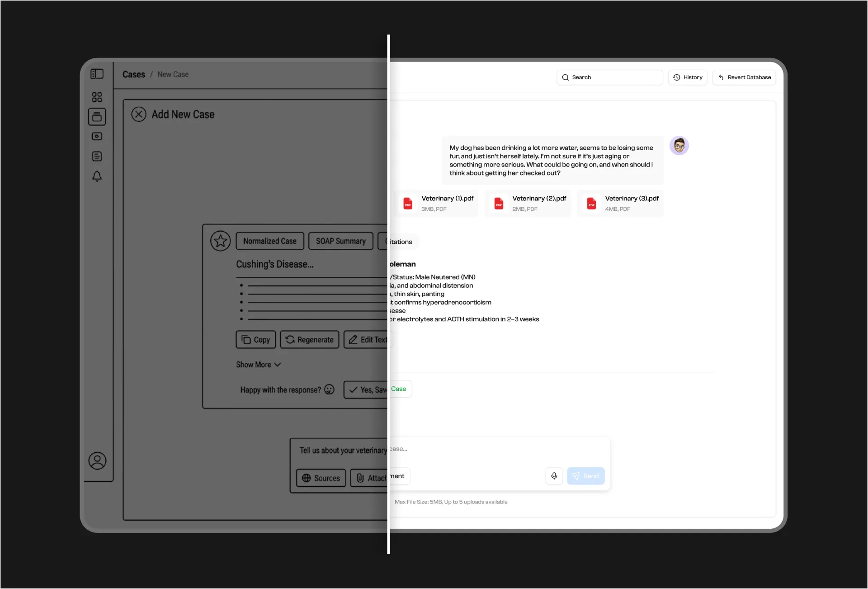Click the user avatar in chat
The image size is (868, 589).
[679, 146]
